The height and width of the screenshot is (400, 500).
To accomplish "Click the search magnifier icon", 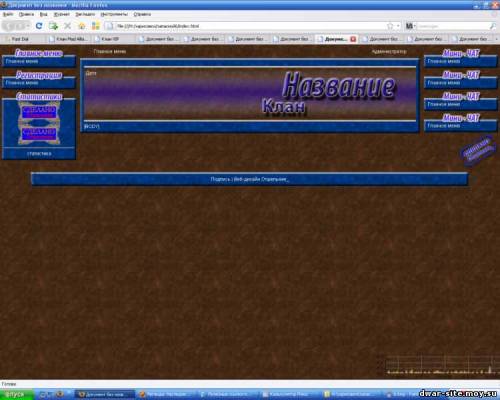I will (x=493, y=26).
